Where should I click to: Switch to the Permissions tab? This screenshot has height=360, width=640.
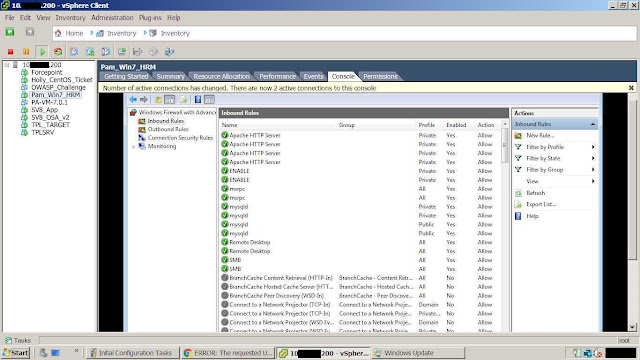380,76
